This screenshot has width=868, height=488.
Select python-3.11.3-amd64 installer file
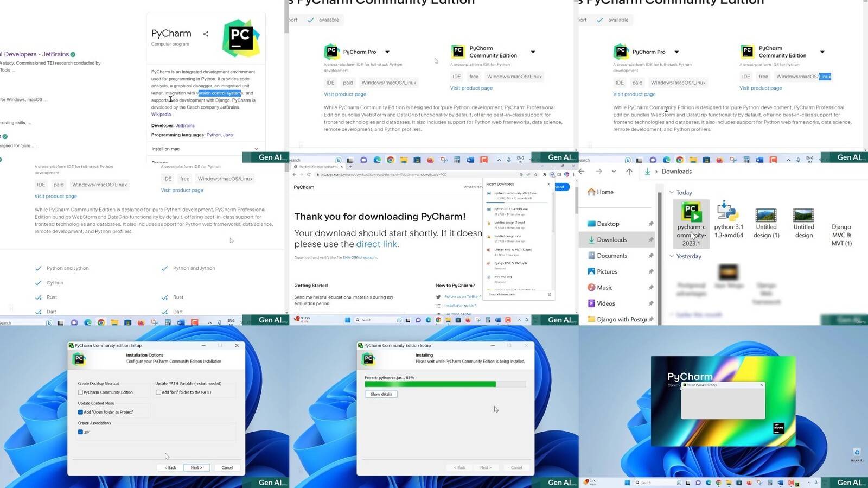click(729, 220)
